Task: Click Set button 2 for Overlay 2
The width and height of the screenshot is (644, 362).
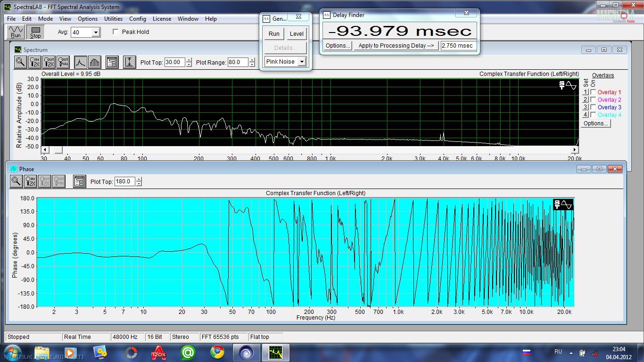Action: coord(586,100)
